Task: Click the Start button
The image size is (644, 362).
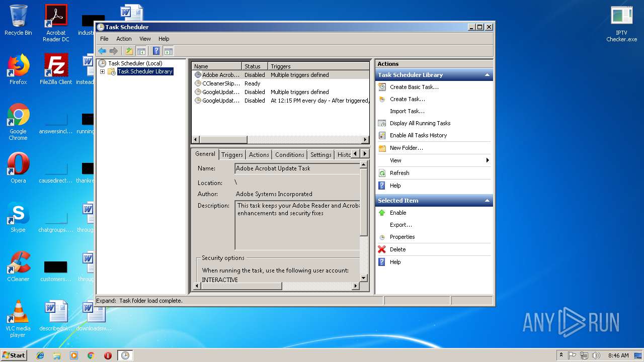Action: coord(14,355)
